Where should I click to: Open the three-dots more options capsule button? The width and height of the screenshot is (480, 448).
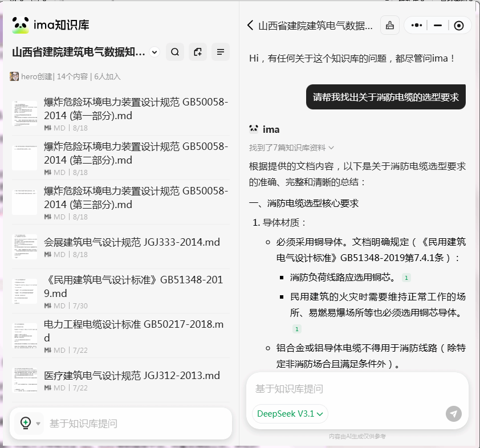[x=417, y=25]
